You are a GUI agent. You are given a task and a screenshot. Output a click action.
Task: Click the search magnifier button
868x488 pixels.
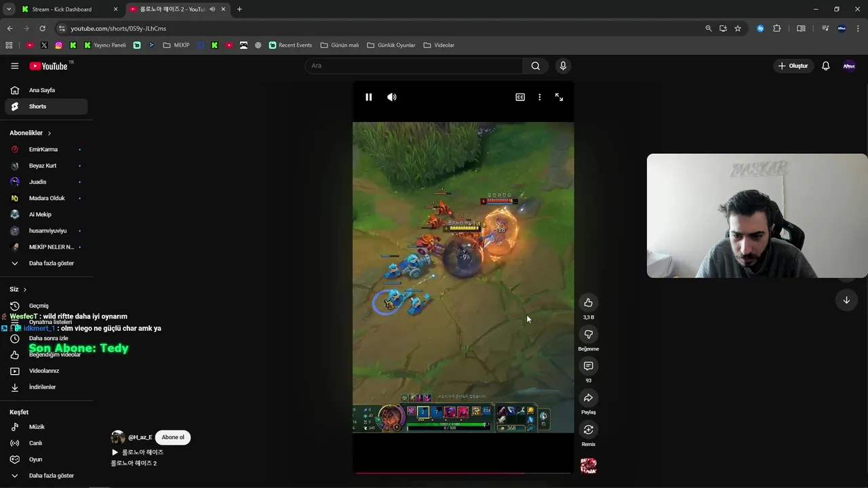tap(536, 66)
